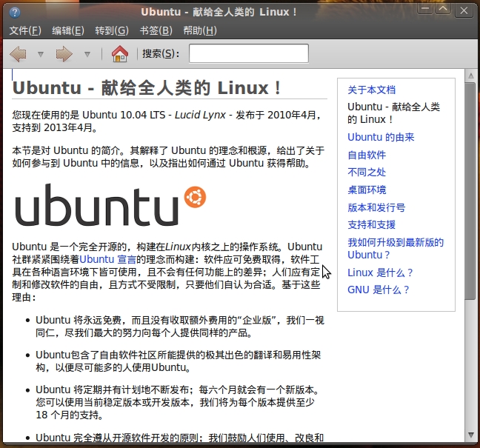Click the italic text Lucid Lynx

(x=200, y=115)
